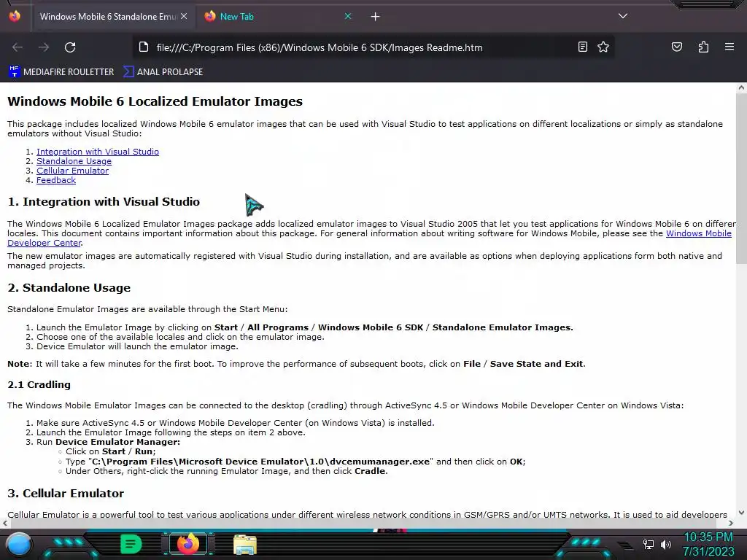Click the dvcemumanager.exe path text
Image resolution: width=747 pixels, height=560 pixels.
coord(260,462)
